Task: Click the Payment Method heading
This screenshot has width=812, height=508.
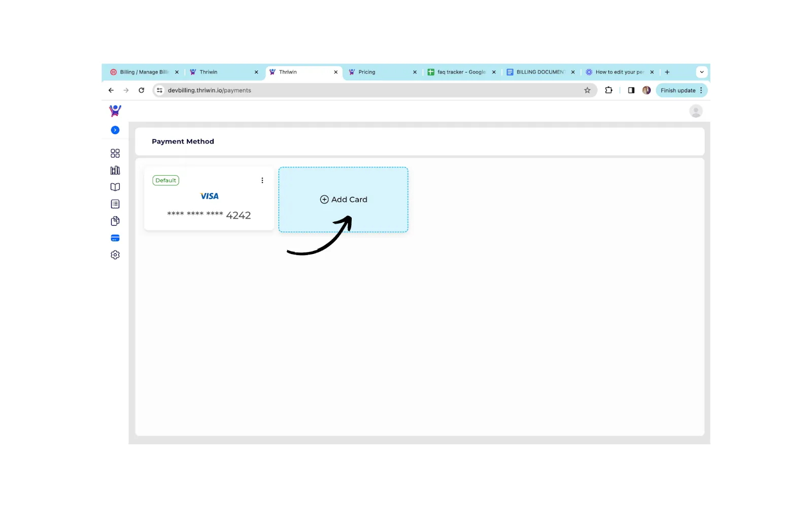Action: (183, 141)
